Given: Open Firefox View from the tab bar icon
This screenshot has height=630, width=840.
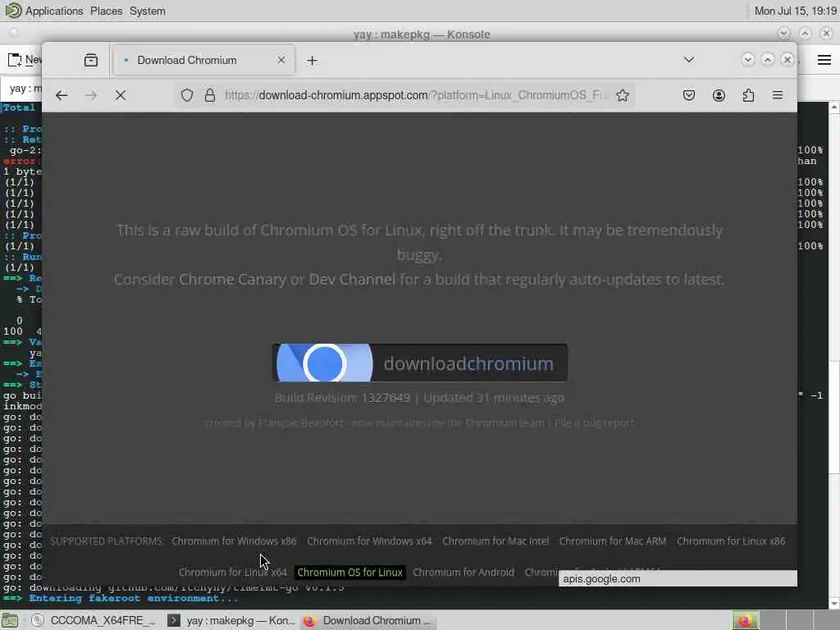Looking at the screenshot, I should click(91, 60).
